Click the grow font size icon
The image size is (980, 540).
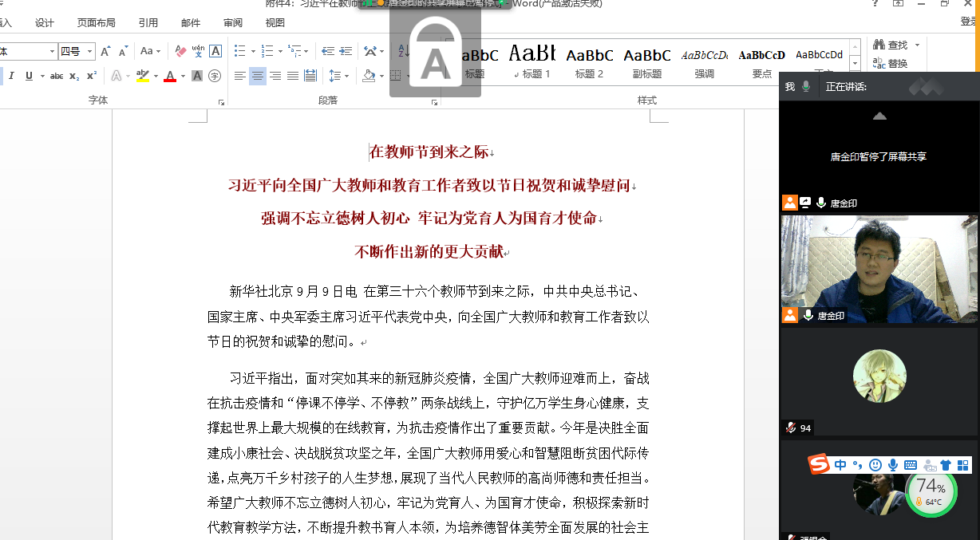tap(106, 51)
